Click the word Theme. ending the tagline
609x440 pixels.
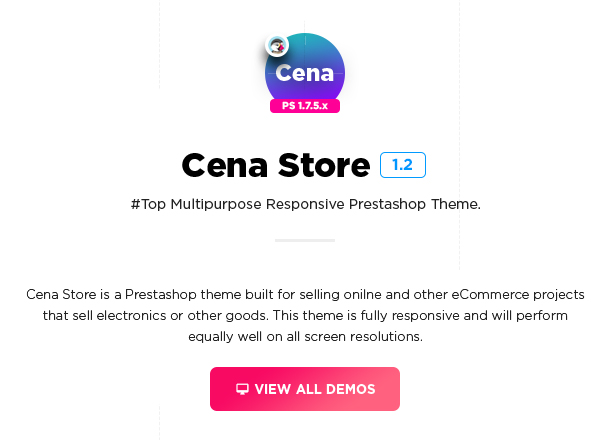tap(456, 204)
